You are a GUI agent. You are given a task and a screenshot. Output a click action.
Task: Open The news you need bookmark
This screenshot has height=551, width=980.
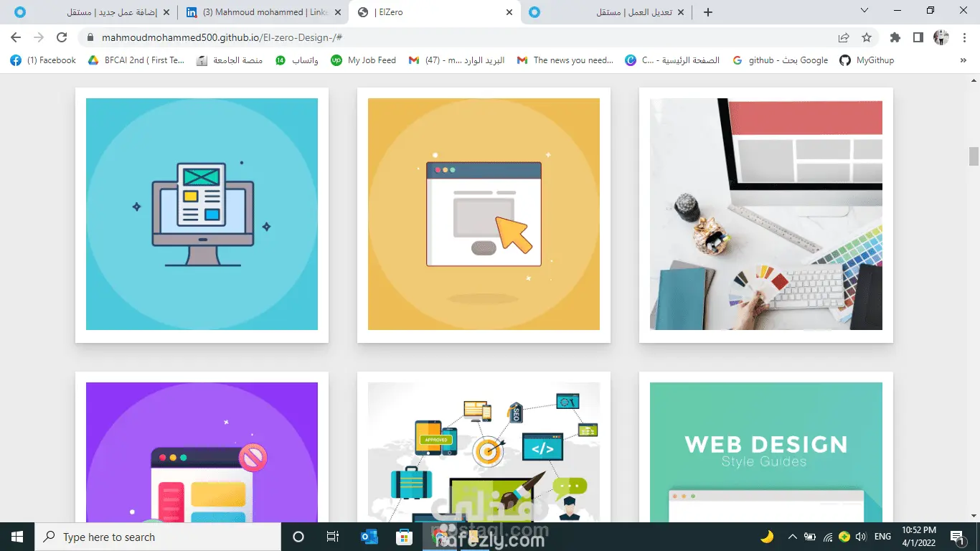click(565, 60)
